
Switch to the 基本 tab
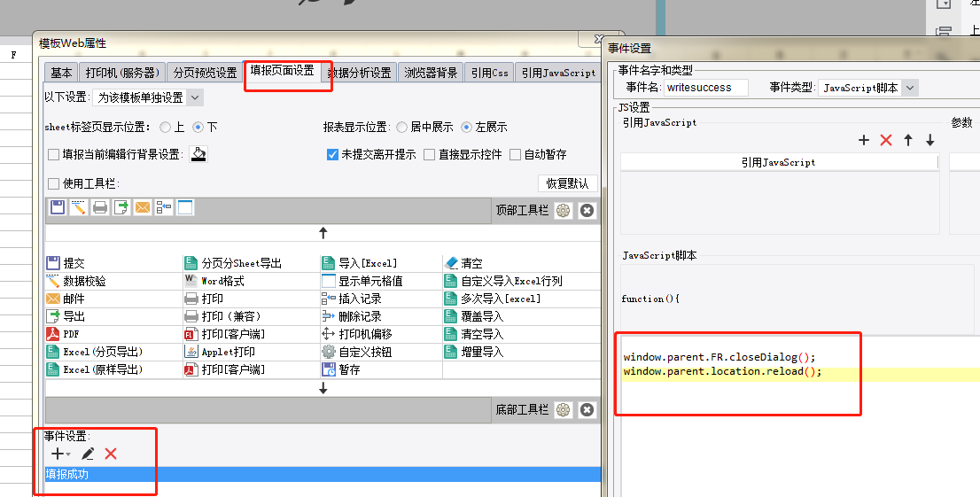60,73
